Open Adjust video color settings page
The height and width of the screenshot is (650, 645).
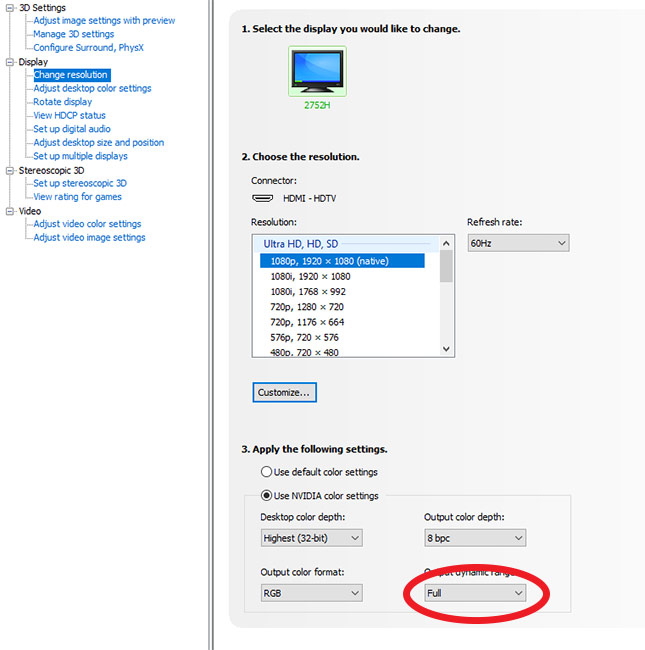pyautogui.click(x=87, y=224)
